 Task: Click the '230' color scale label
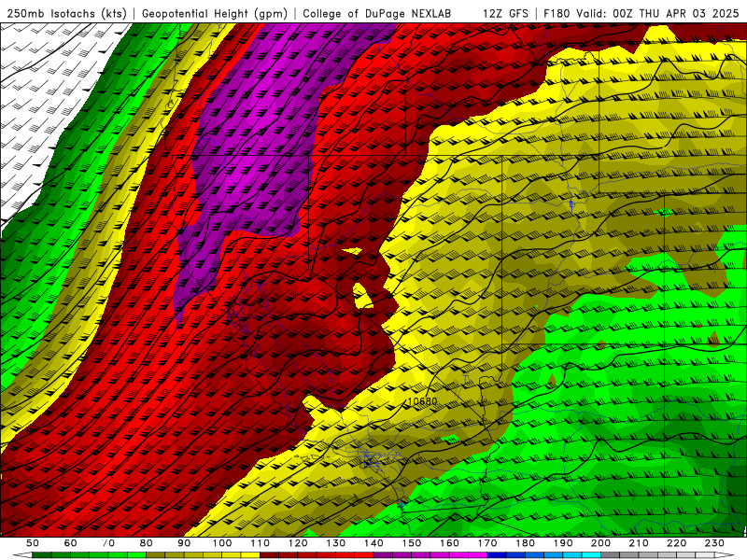(714, 543)
